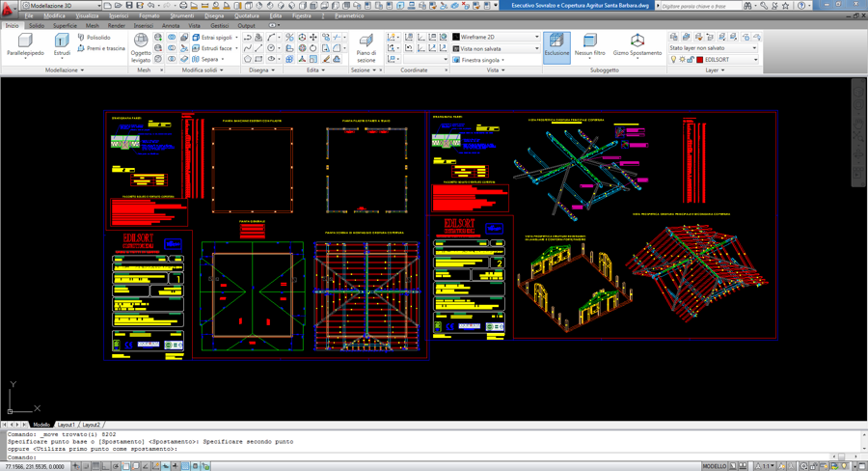Select the Gizmo Spostamento icon
Viewport: 868px width, 471px height.
click(637, 44)
